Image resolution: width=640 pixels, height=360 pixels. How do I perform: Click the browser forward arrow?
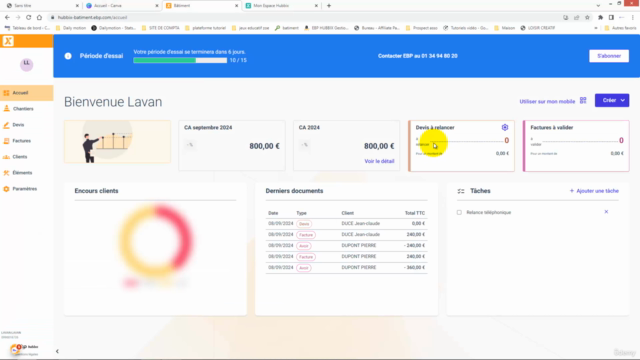(x=18, y=18)
